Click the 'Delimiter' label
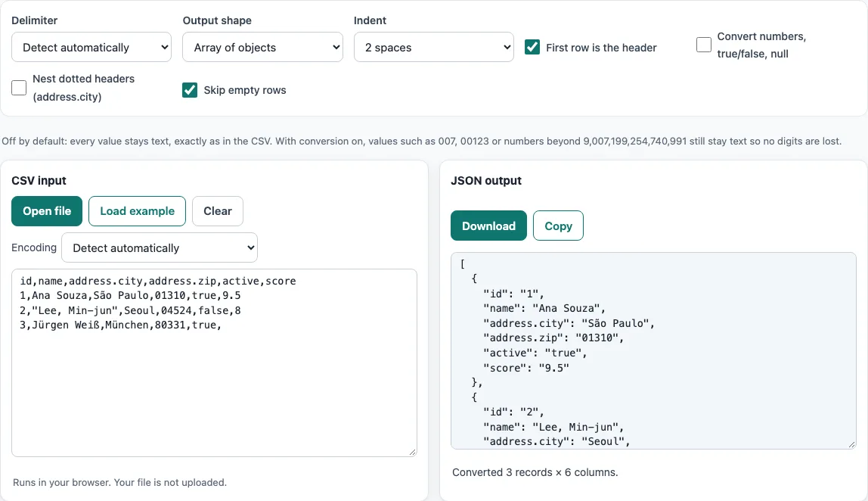 coord(34,20)
